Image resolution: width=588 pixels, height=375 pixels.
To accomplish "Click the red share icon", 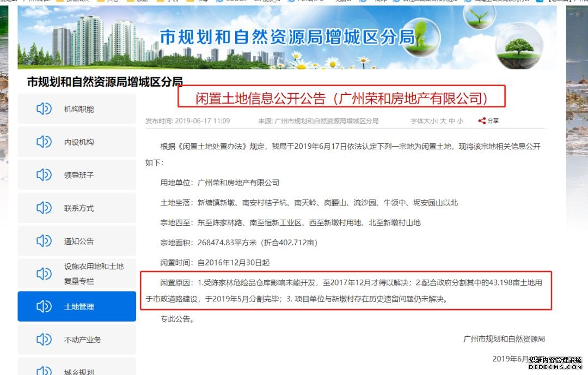I will click(482, 121).
